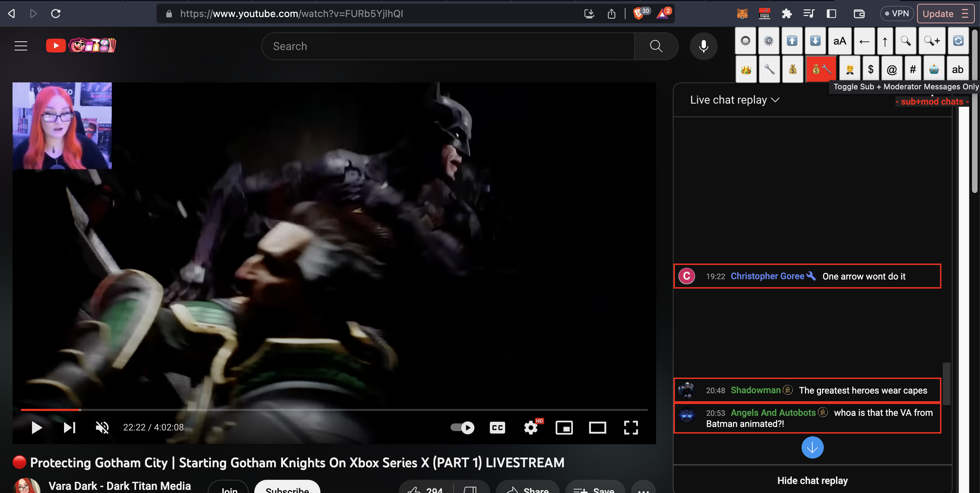The image size is (980, 493).
Task: Click inside the YouTube search field
Action: coord(419,46)
